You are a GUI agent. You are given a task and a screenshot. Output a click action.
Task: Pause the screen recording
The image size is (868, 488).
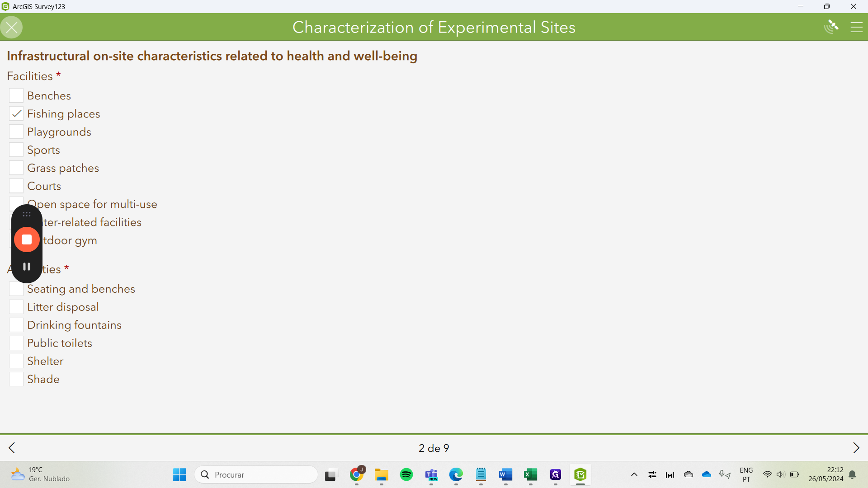pos(27,267)
